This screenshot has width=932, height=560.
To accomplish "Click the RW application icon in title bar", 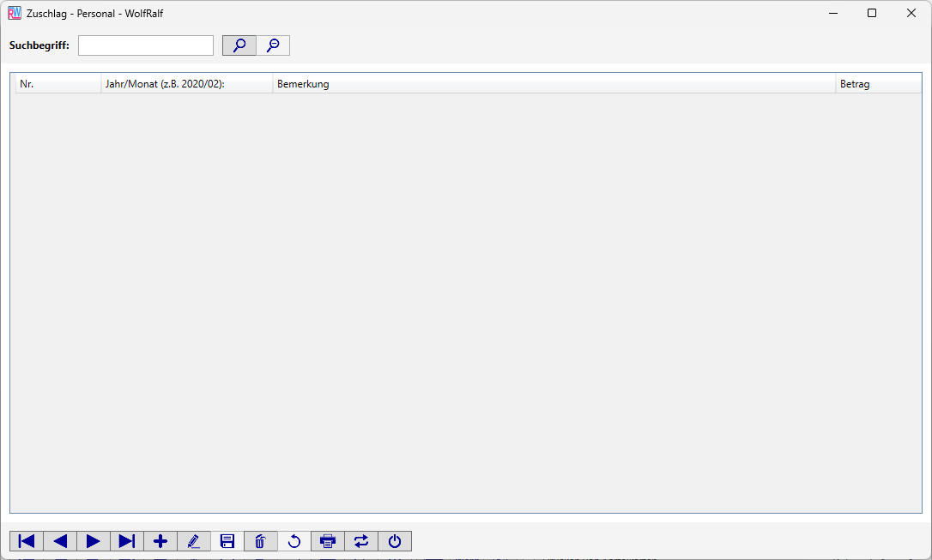I will 15,13.
